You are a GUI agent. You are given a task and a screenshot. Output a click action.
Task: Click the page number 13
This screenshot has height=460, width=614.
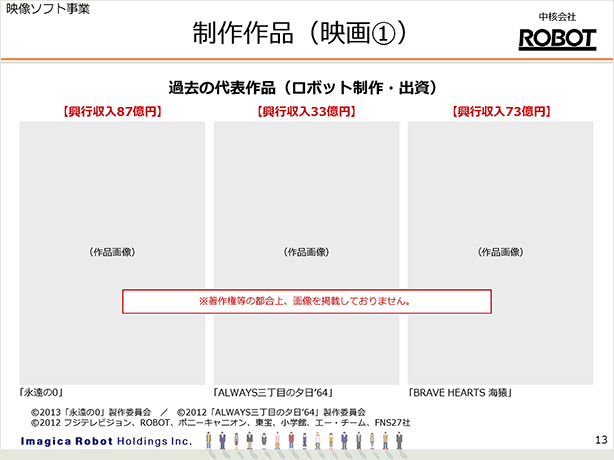tap(601, 440)
